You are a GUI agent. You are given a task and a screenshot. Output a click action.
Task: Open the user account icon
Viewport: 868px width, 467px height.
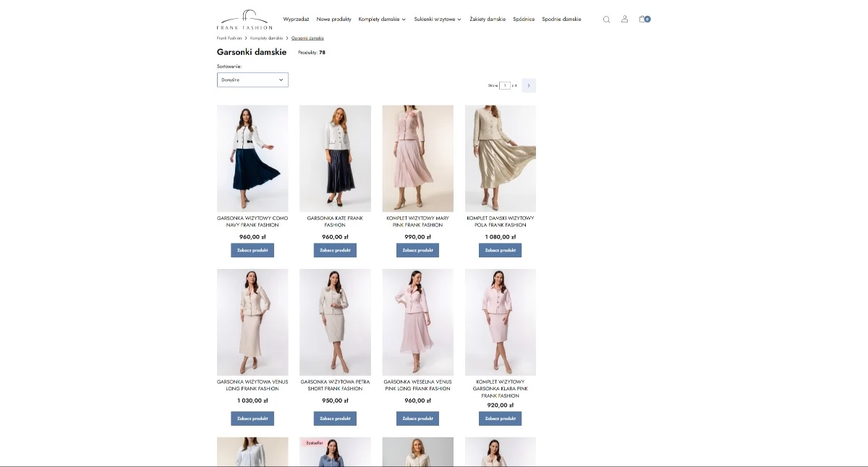click(624, 20)
